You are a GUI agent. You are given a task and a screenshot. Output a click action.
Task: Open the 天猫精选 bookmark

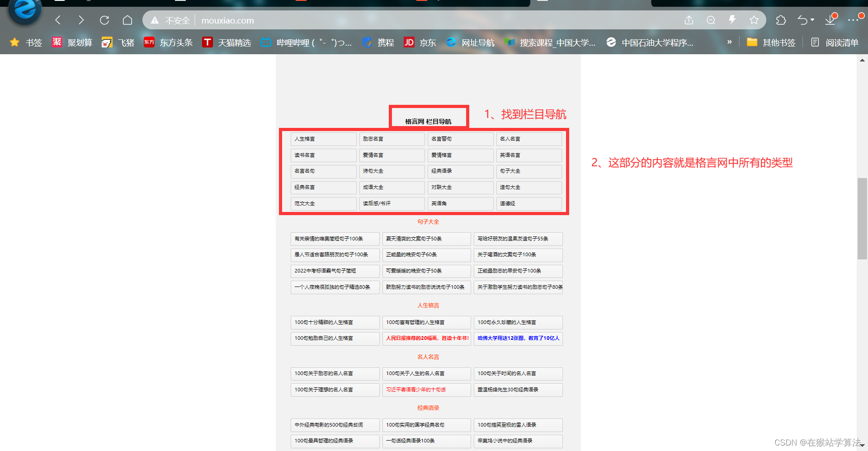pyautogui.click(x=226, y=42)
